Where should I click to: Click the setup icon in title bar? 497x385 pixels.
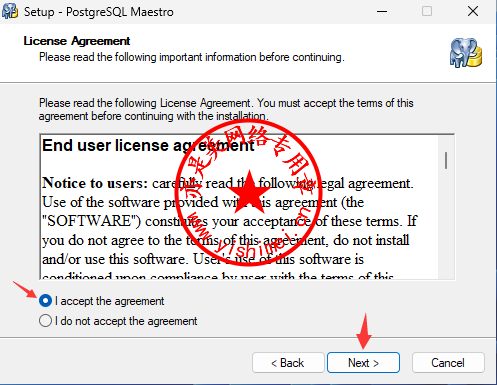(x=10, y=11)
